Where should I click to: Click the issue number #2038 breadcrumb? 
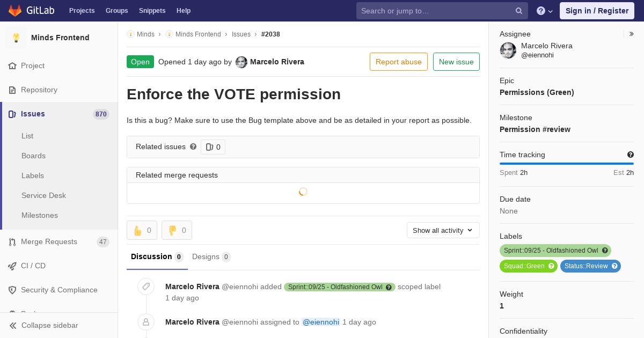[x=270, y=34]
